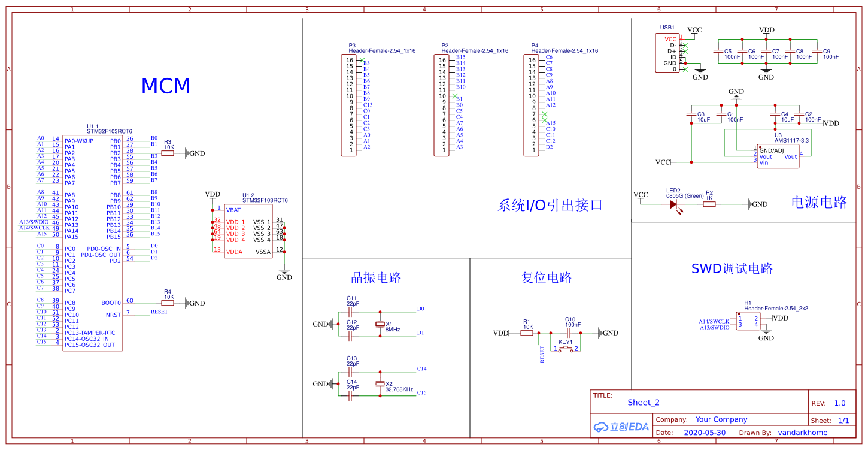The image size is (868, 450).
Task: Click the PD1-OSC_OUT pin label
Action: pos(101,255)
